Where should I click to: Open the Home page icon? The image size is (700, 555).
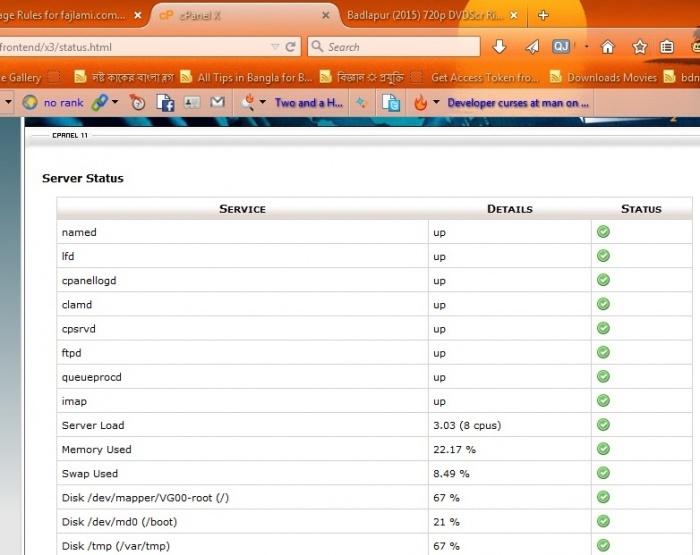pos(608,46)
